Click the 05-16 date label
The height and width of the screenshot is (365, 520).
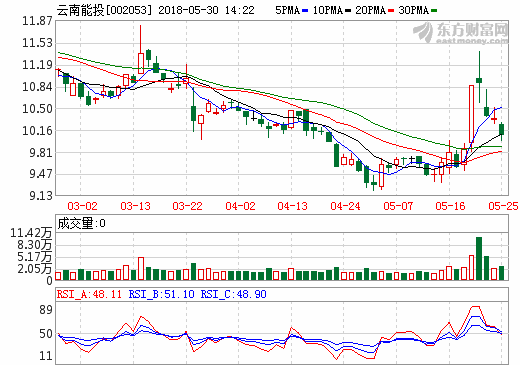450,206
